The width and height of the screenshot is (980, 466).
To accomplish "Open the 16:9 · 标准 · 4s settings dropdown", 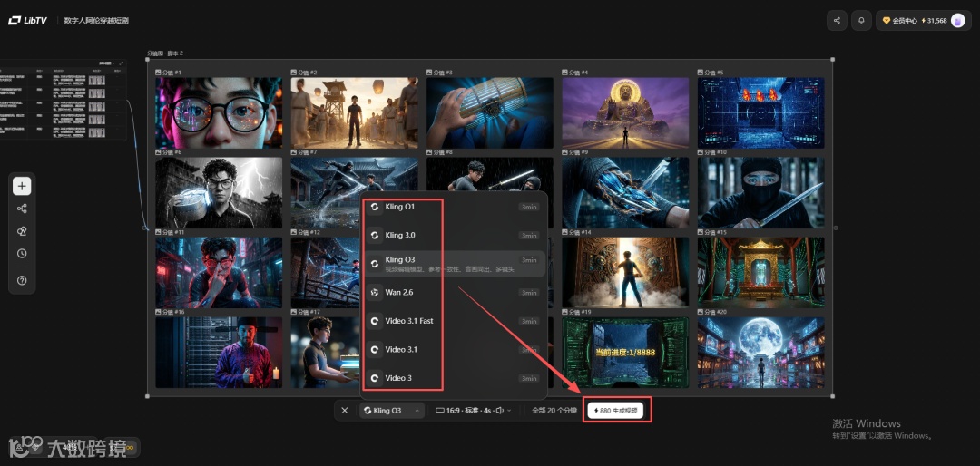I will tap(473, 411).
